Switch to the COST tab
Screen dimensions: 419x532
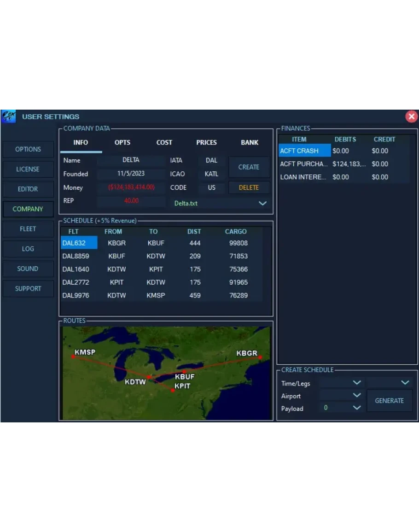click(x=164, y=143)
